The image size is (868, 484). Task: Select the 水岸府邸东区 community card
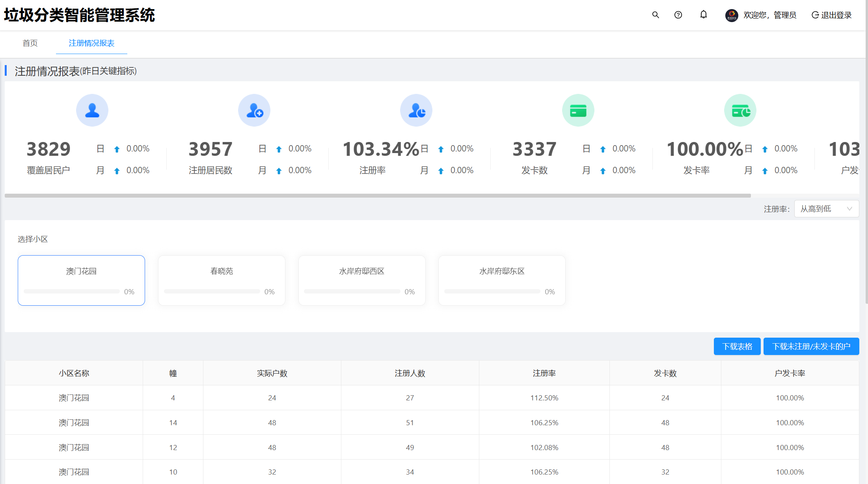(502, 280)
